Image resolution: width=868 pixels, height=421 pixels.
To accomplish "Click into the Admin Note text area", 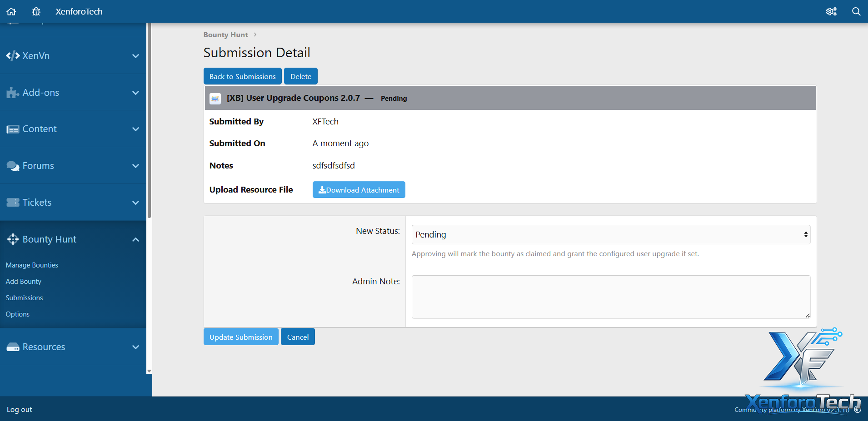I will (610, 297).
